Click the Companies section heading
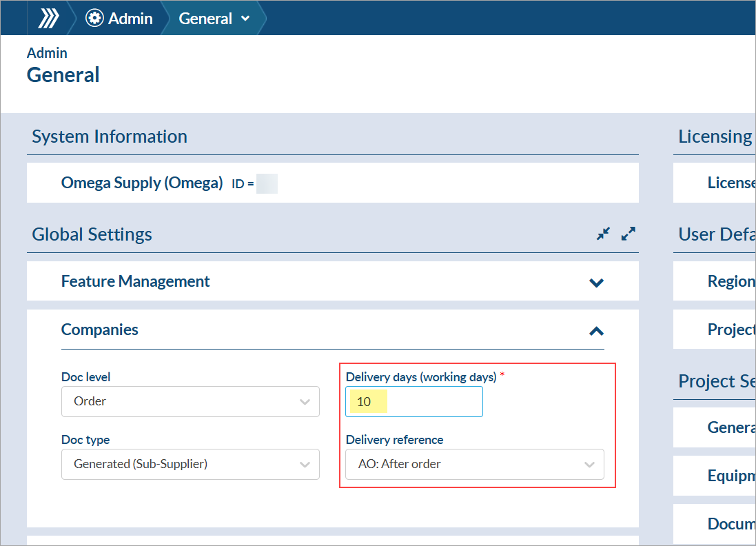 100,330
